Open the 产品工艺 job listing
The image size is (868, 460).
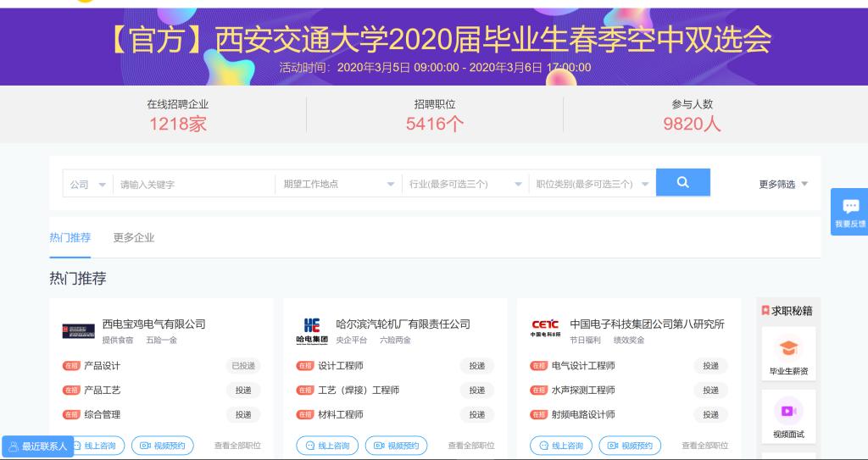[102, 391]
